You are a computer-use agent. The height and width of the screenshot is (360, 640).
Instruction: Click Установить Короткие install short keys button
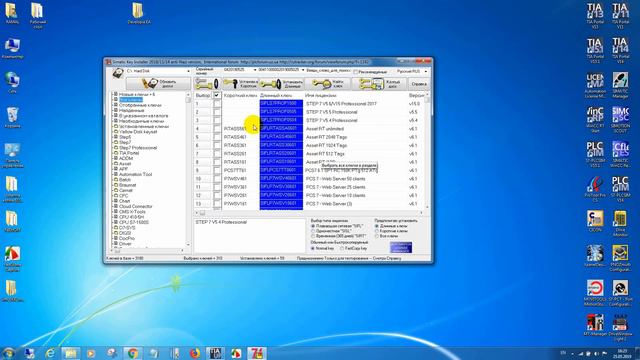click(x=240, y=84)
